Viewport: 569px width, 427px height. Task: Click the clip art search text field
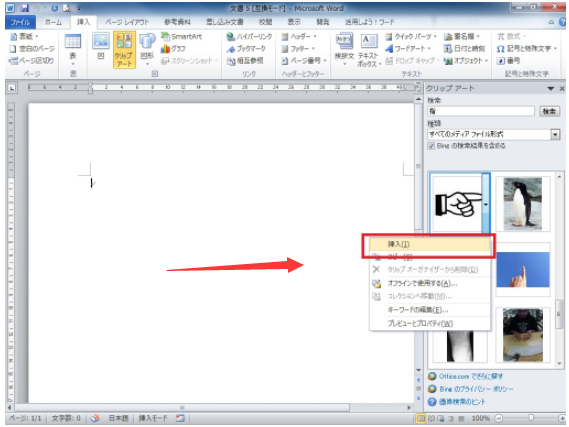(481, 111)
